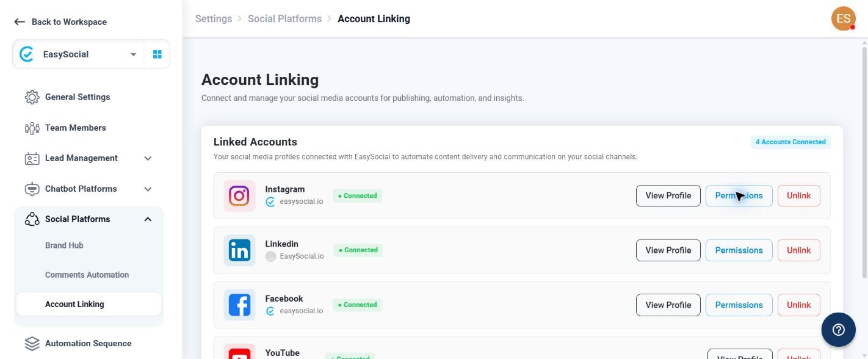Click the Account Linking breadcrumb text
This screenshot has height=359, width=868.
point(374,19)
